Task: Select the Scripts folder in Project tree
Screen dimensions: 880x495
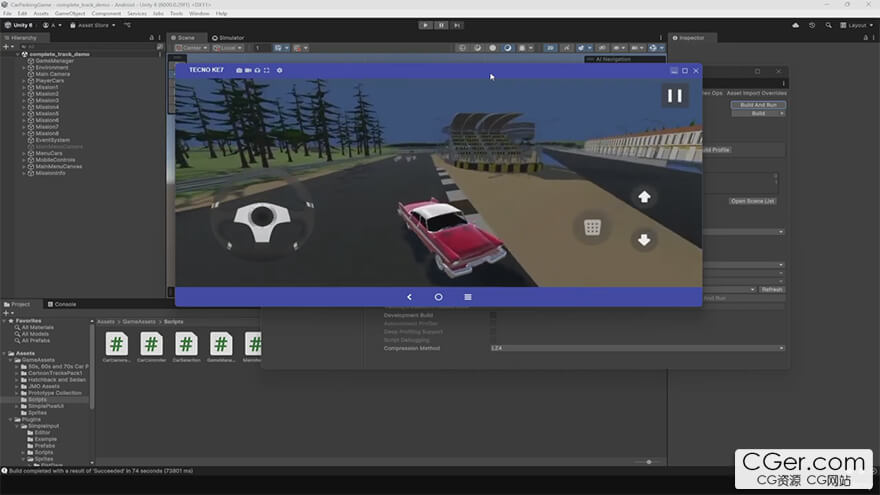Action: (x=37, y=400)
